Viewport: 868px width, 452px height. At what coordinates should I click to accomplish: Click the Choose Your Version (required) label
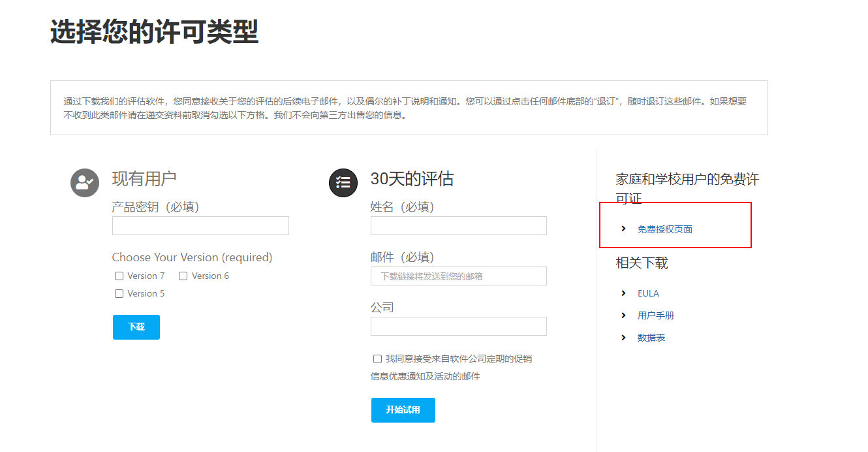(193, 257)
